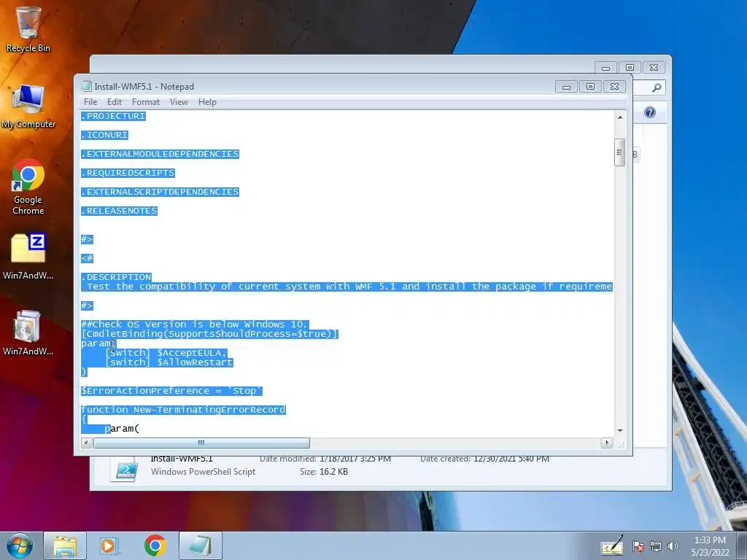Launch Google Chrome from desktop shortcut
Viewport: 747px width, 560px height.
point(28,187)
